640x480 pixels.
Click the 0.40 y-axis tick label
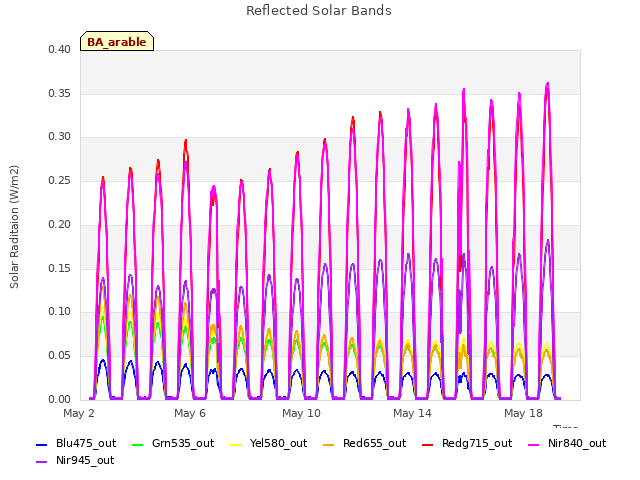60,49
